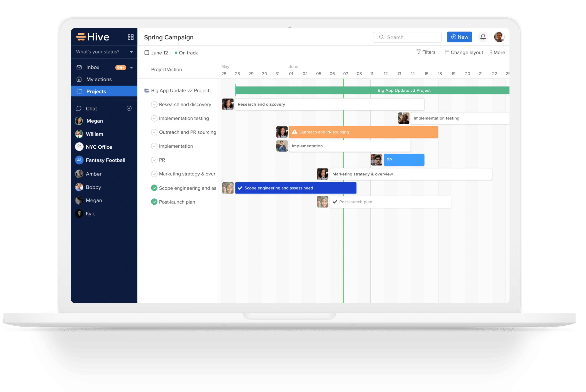Open the Inbox from the sidebar
Screen dimensions: 586x392
point(93,67)
